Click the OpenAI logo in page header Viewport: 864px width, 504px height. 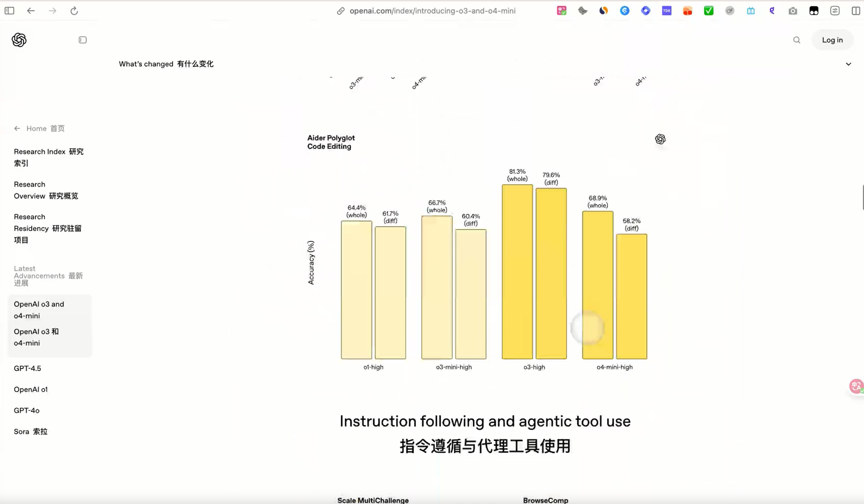[19, 40]
